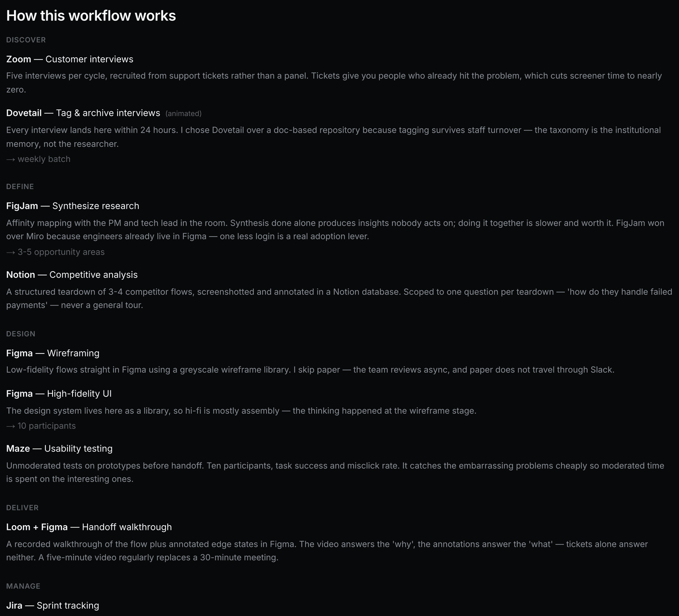Open the Figma — Wireframing entry

coord(53,353)
